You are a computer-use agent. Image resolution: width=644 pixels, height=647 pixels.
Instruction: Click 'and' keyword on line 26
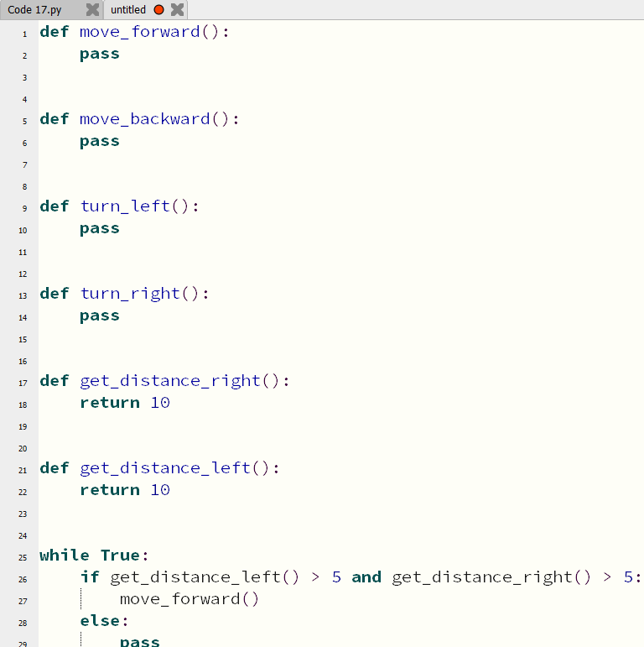(366, 577)
